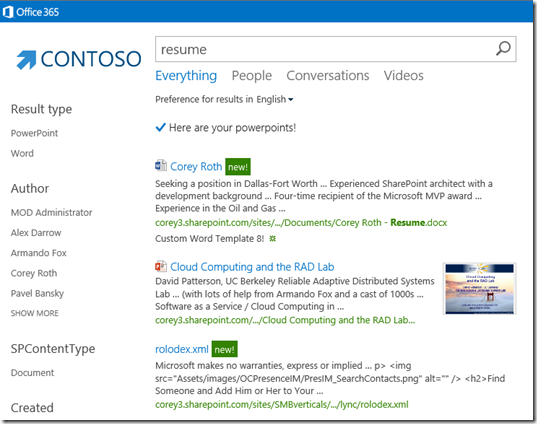Expand authors with SHOW MORE
537x424 pixels.
pyautogui.click(x=35, y=313)
